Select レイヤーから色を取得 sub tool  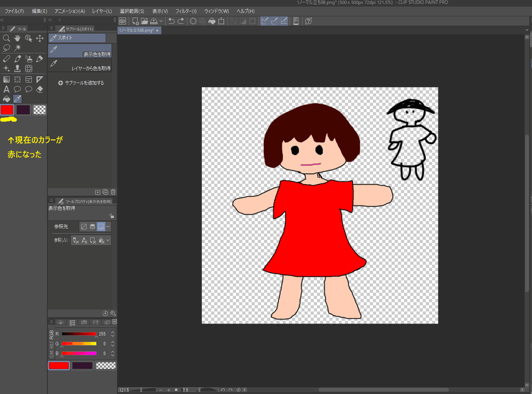[80, 66]
